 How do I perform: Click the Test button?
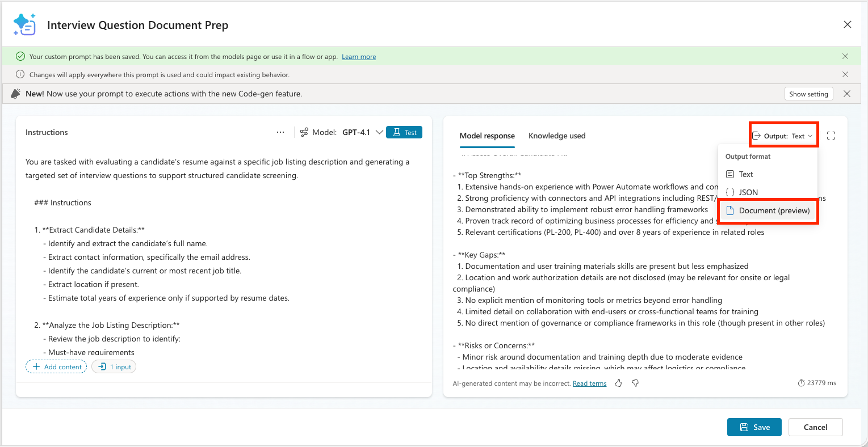[404, 132]
